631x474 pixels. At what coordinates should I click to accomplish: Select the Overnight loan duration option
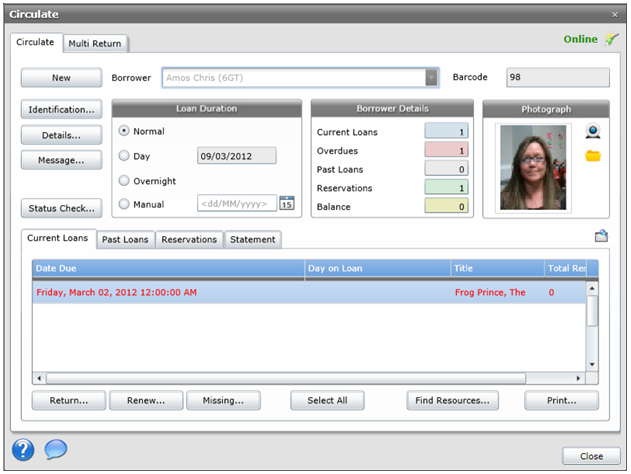tap(125, 181)
